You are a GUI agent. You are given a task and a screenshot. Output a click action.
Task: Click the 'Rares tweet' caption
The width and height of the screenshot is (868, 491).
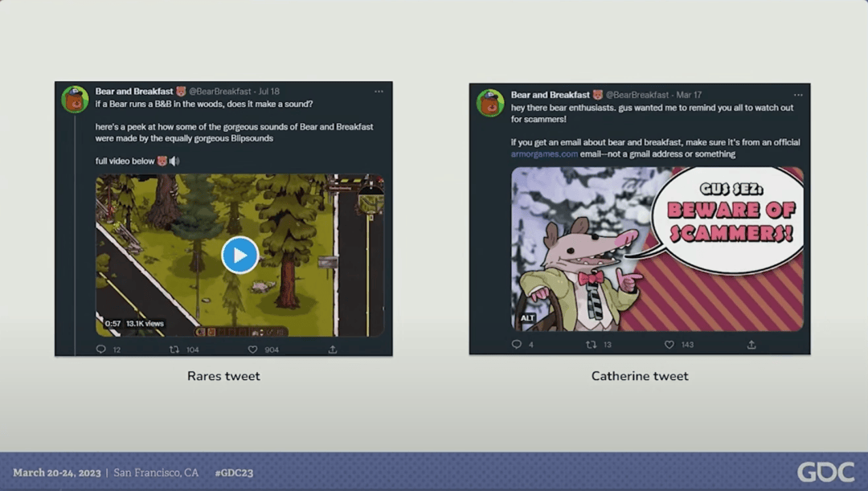click(x=223, y=376)
